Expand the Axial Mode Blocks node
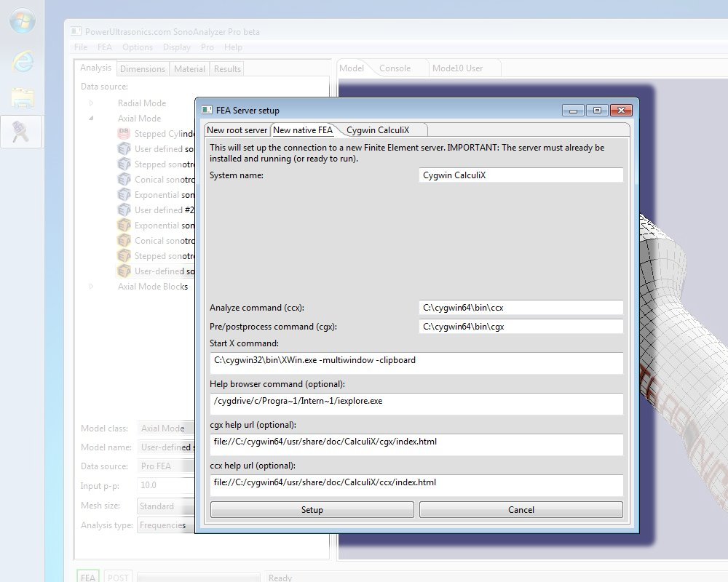 coord(92,287)
